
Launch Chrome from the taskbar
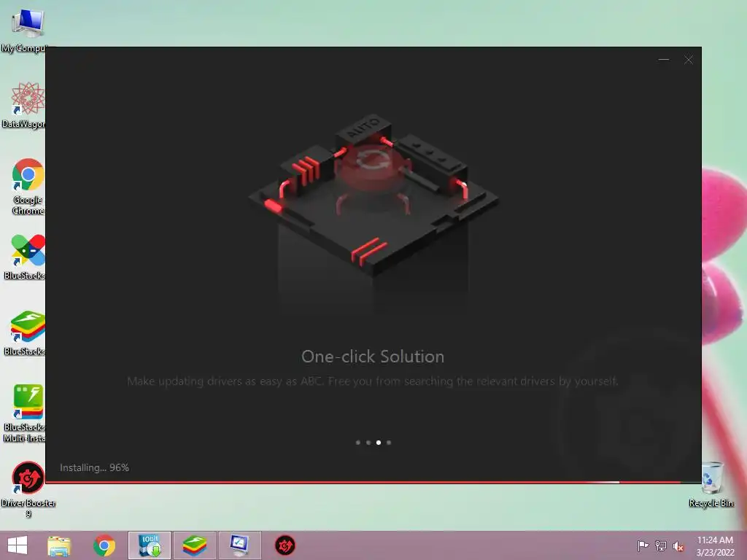tap(104, 545)
